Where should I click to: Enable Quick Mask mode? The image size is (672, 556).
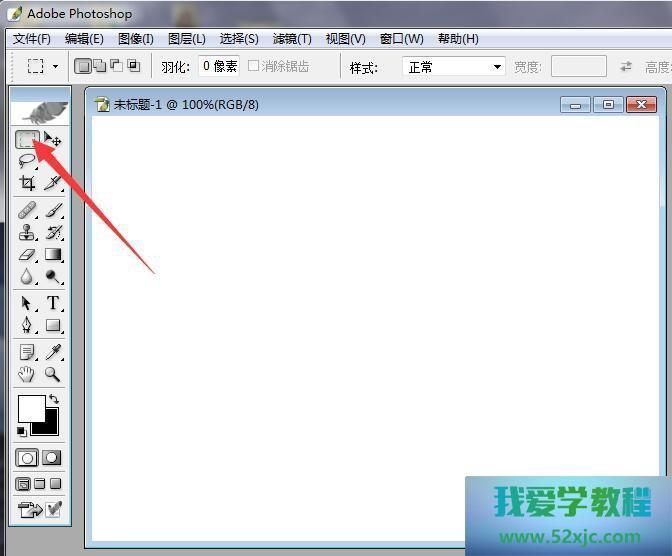point(52,457)
